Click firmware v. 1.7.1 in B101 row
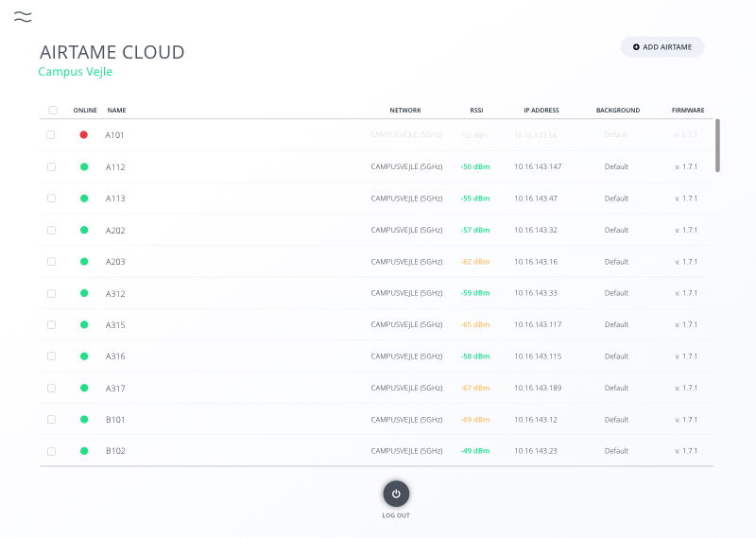 (x=686, y=419)
